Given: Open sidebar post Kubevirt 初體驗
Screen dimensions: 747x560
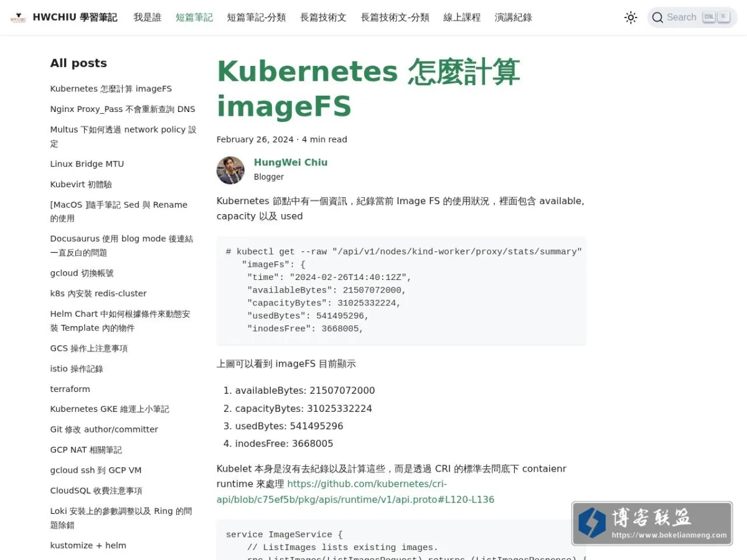Looking at the screenshot, I should (x=81, y=184).
